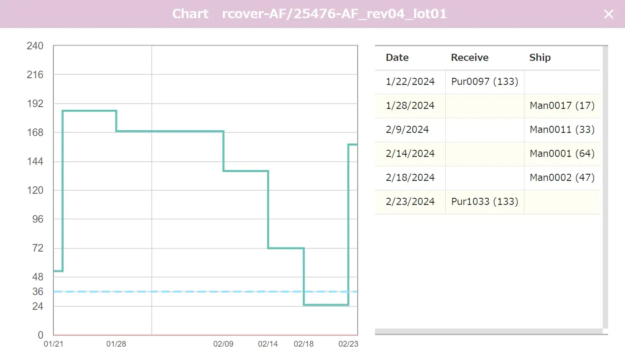The height and width of the screenshot is (364, 625).
Task: Select the 1/22/2024 date row
Action: tap(410, 82)
